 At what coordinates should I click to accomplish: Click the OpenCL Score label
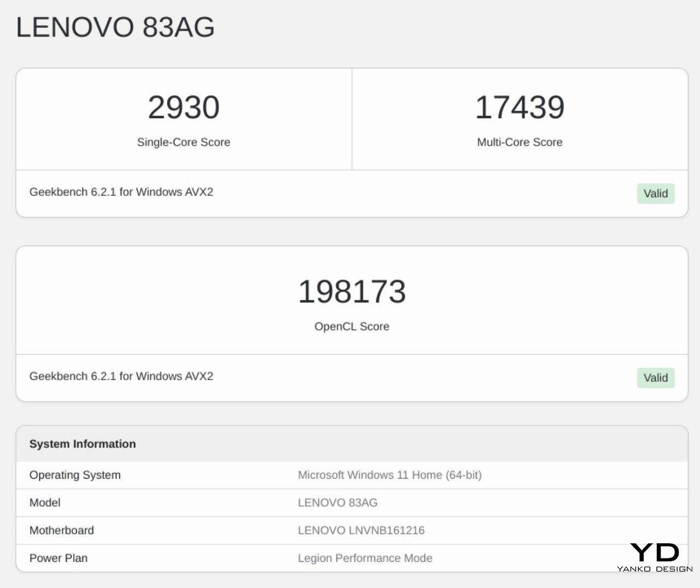point(352,327)
